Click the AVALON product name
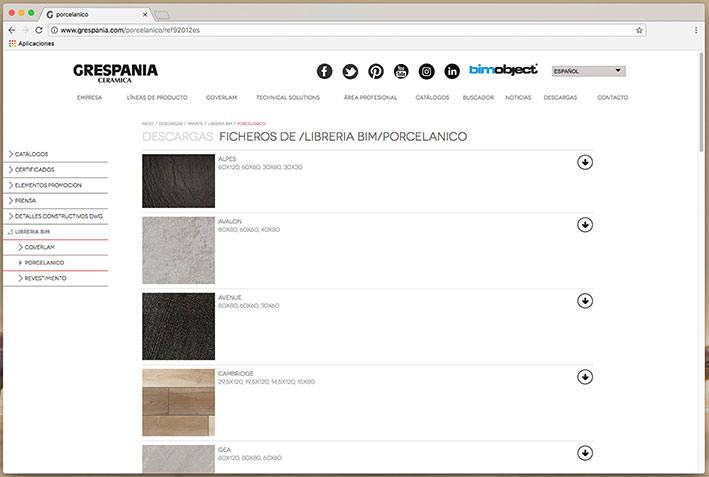This screenshot has height=477, width=709. click(230, 221)
